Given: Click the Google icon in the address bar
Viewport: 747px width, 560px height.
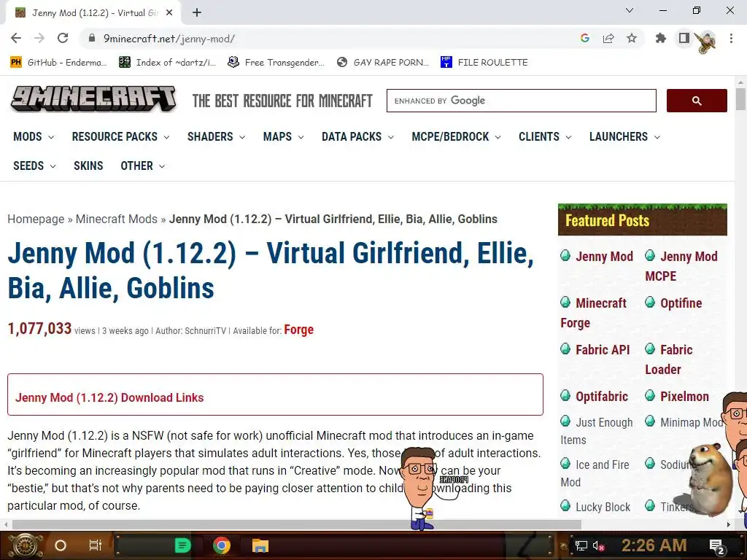Looking at the screenshot, I should coord(585,38).
